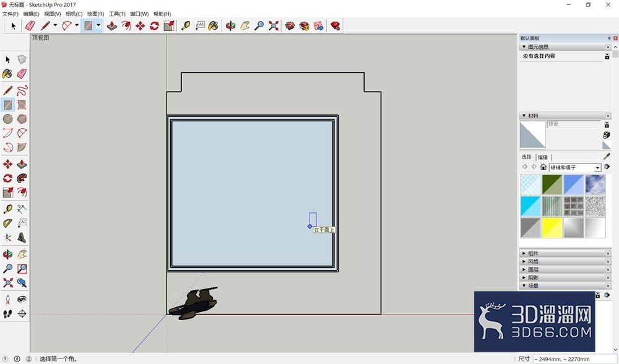Screen dimensions: 619x364
Task: Select the Axes tool in left toolbar
Action: (x=7, y=238)
